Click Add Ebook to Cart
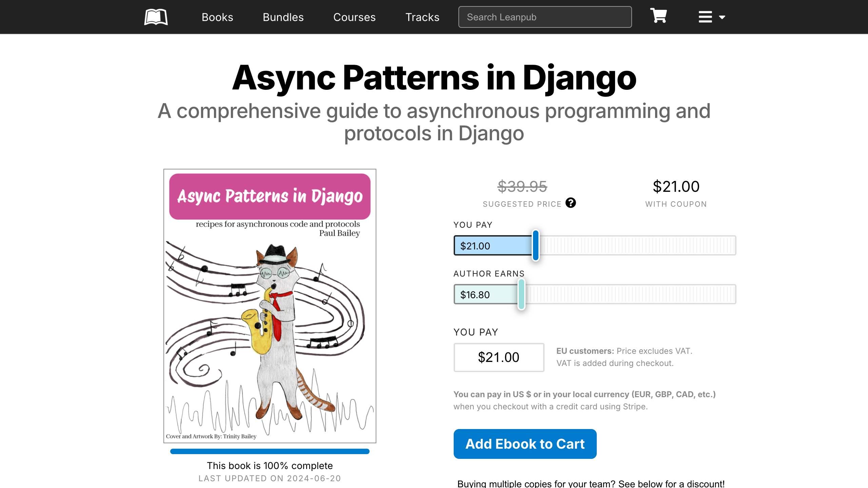Screen dimensions: 868x488 point(525,444)
